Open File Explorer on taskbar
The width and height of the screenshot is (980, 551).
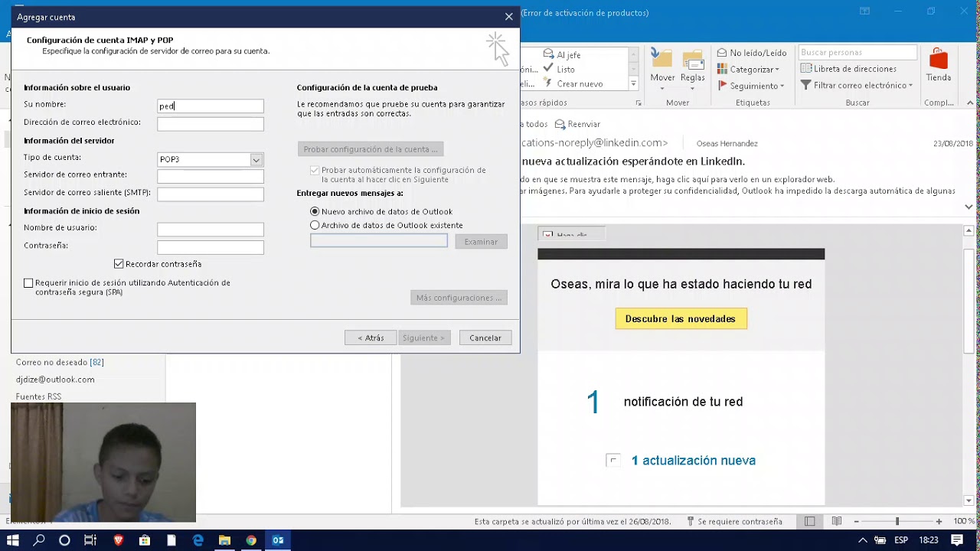[224, 540]
